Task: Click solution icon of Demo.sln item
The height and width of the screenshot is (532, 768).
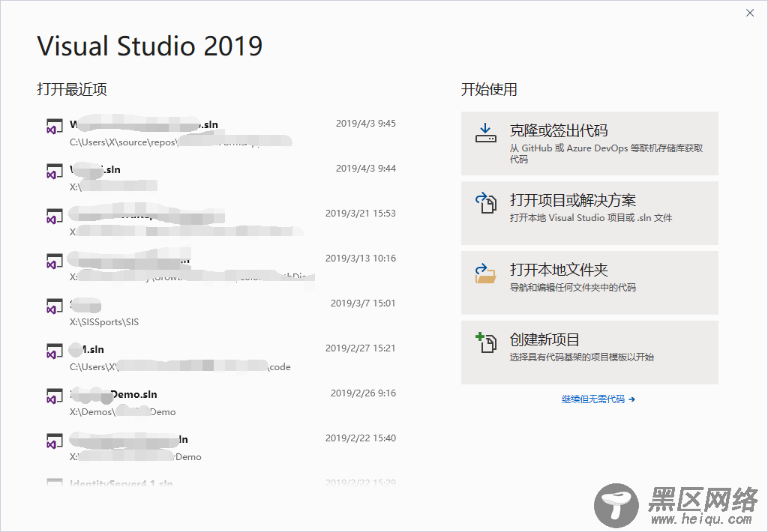Action: (54, 396)
